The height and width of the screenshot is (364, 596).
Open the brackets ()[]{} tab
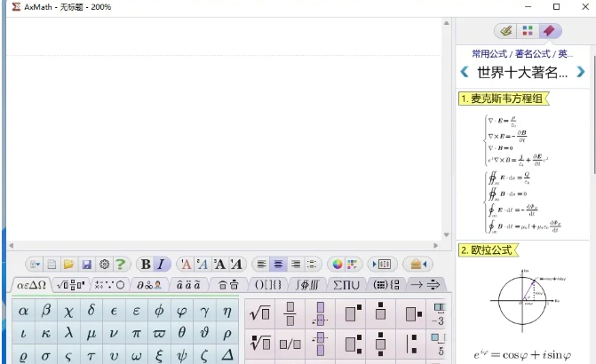coord(268,285)
